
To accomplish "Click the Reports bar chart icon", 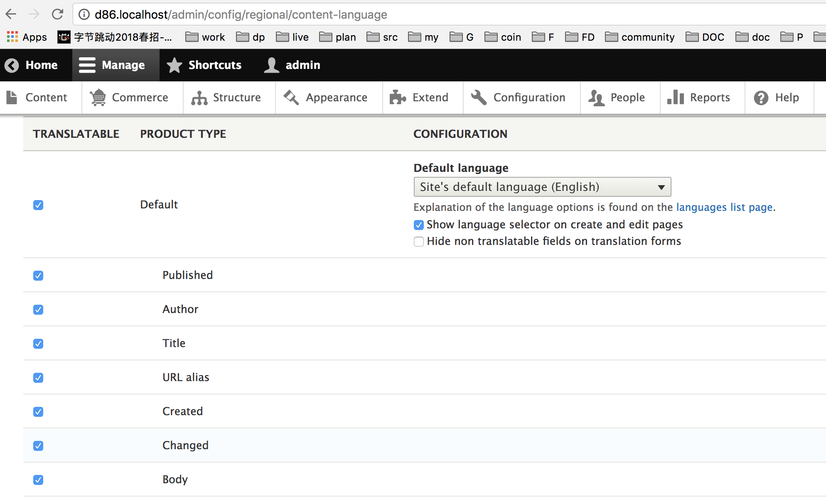I will (x=676, y=97).
